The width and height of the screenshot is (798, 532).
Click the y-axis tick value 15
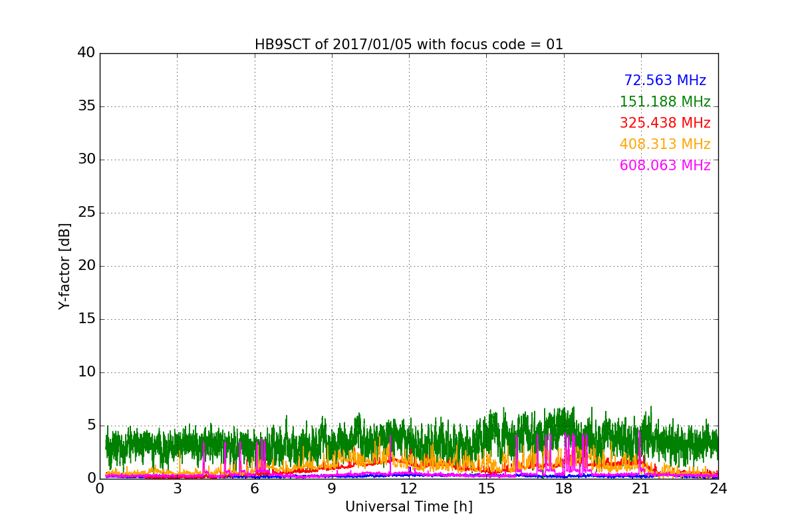click(86, 319)
